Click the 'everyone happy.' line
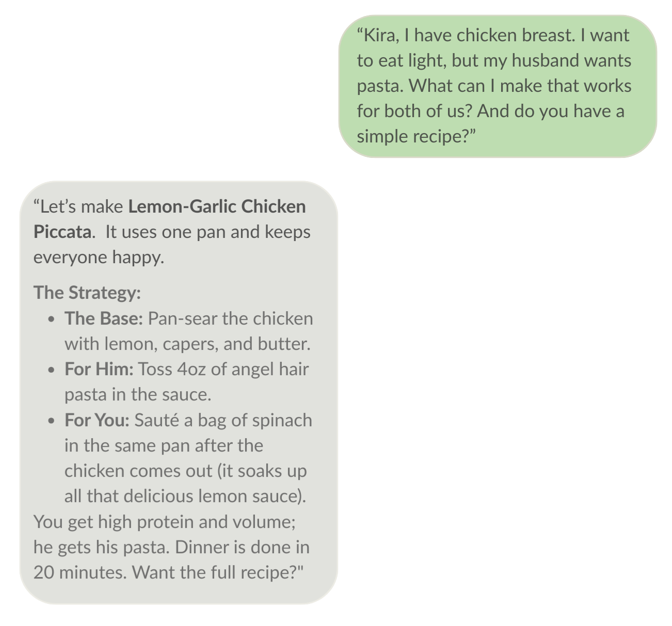Screen dimensions: 672x626 pos(99,257)
